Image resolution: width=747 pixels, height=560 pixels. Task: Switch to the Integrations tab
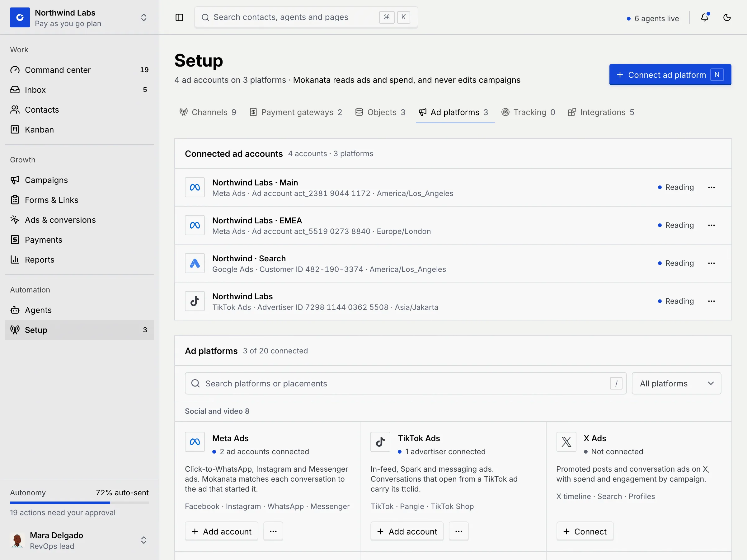coord(601,112)
